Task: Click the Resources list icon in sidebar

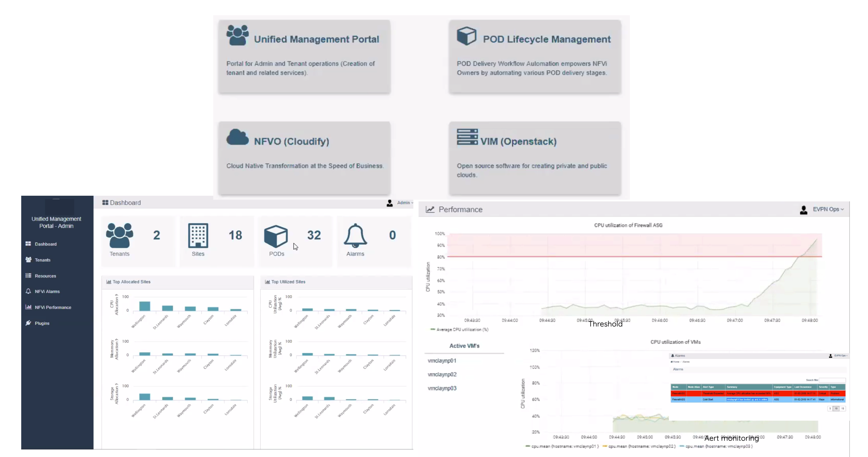Action: point(28,275)
